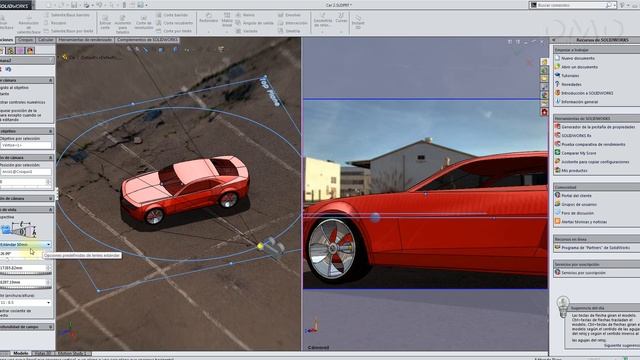640x360 pixels.
Task: Click the Corte recubierto command
Action: pyautogui.click(x=175, y=23)
